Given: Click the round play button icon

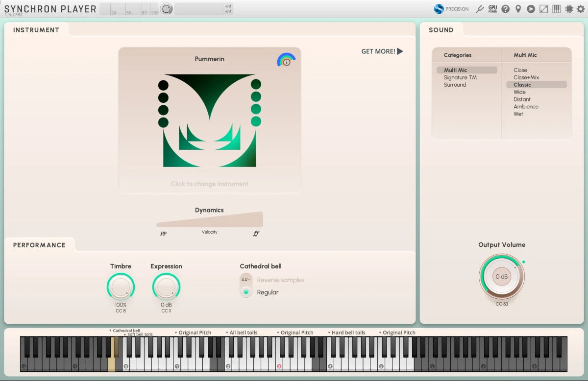Looking at the screenshot, I should point(531,9).
